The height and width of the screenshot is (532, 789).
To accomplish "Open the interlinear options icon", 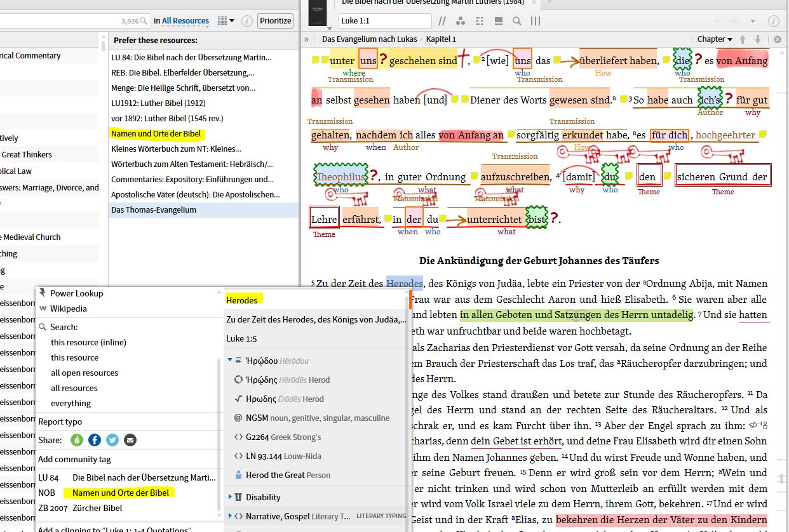I will pos(480,21).
